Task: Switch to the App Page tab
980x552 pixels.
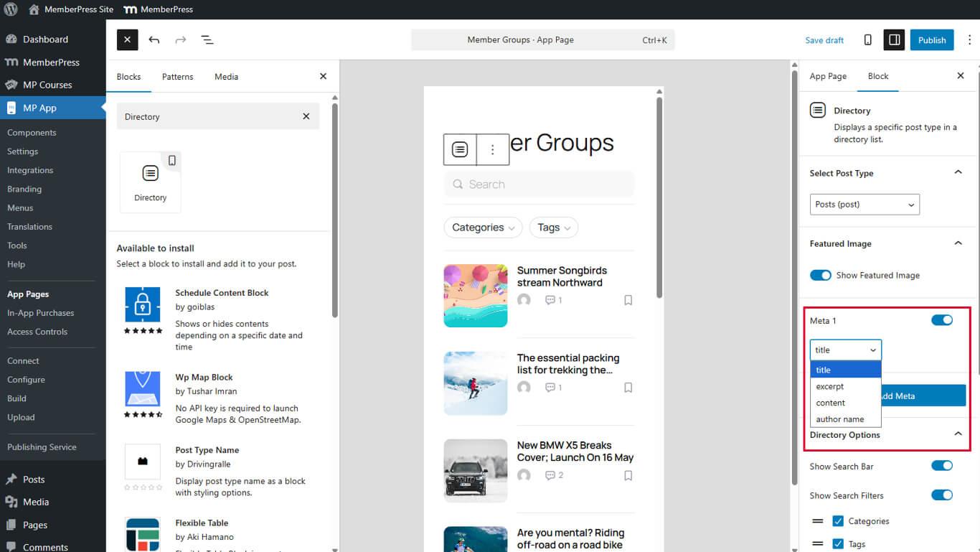Action: (x=828, y=76)
